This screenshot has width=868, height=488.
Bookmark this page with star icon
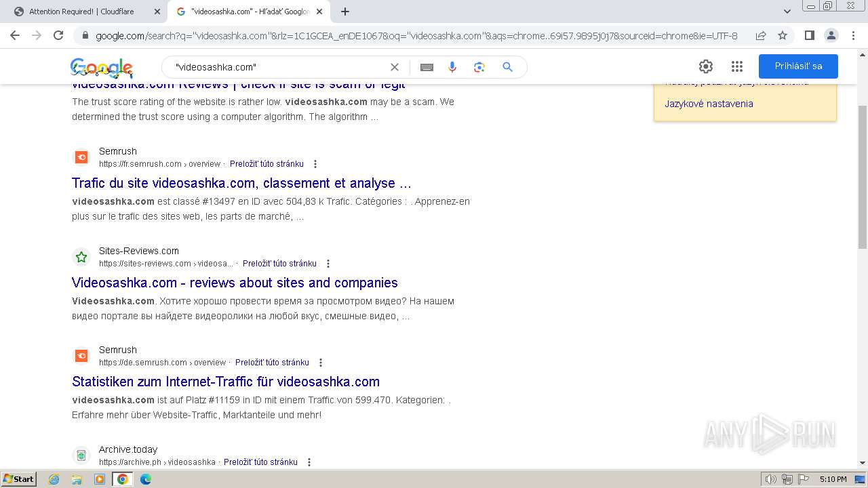point(783,35)
